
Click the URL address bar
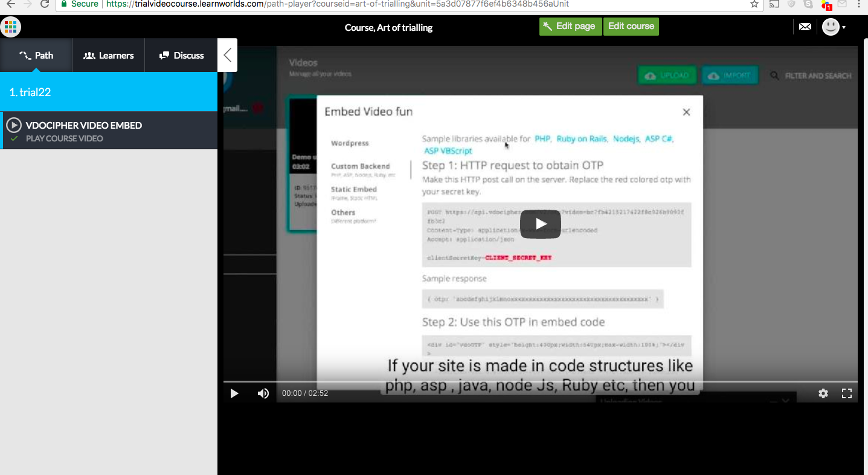411,4
